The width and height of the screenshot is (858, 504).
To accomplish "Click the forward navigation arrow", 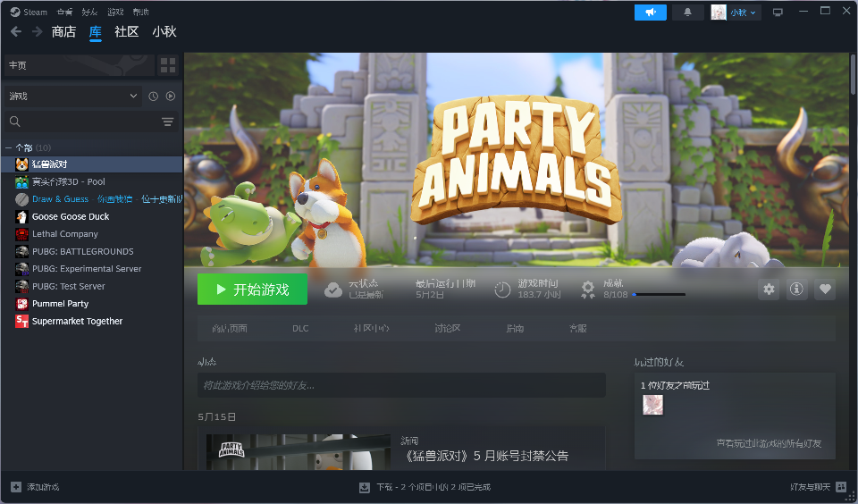I will 37,32.
